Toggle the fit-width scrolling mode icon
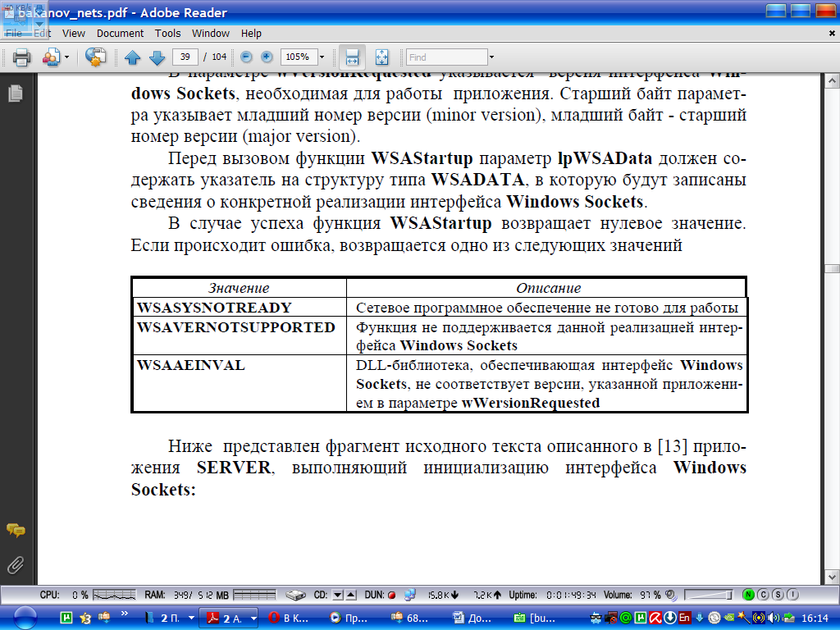840x630 pixels. (x=352, y=57)
